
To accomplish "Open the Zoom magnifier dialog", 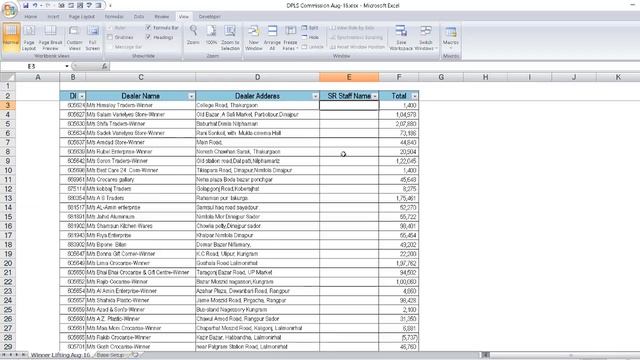I will click(193, 35).
